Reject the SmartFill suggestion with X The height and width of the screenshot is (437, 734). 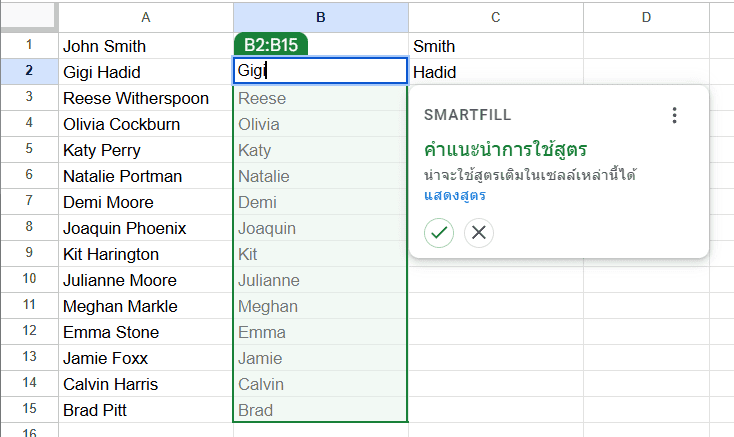click(479, 233)
